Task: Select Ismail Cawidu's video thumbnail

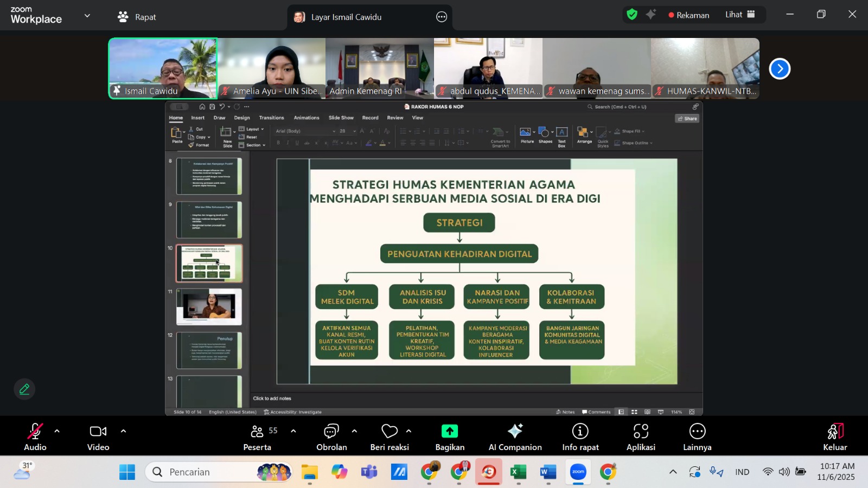Action: (163, 68)
